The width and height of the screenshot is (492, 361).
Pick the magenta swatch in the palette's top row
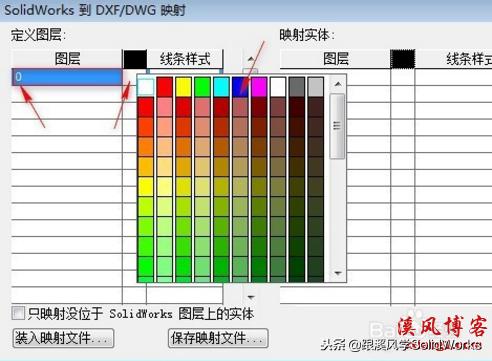[259, 87]
